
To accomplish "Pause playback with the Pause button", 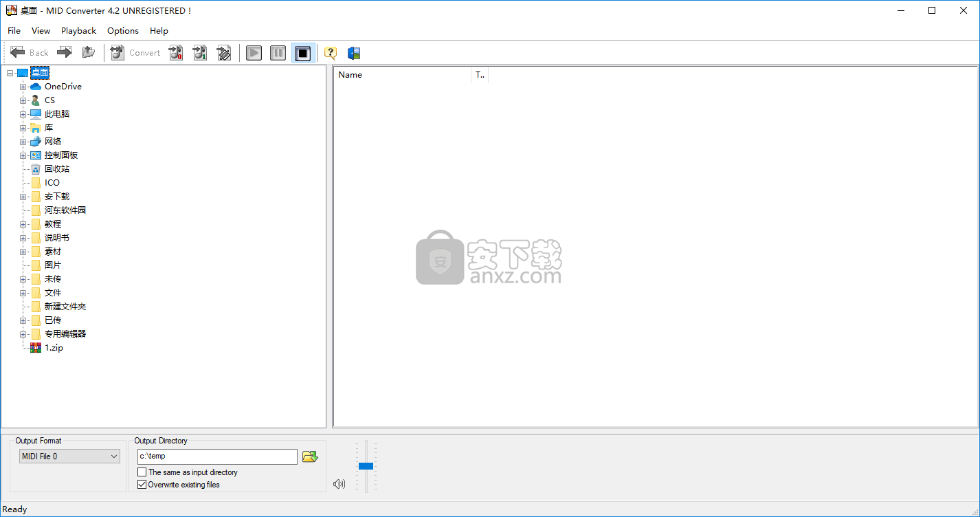I will pos(278,53).
